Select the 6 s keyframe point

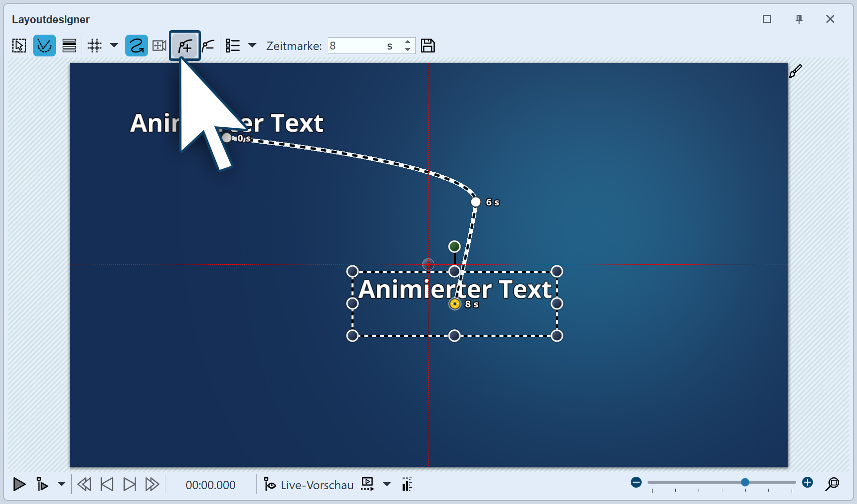tap(476, 202)
